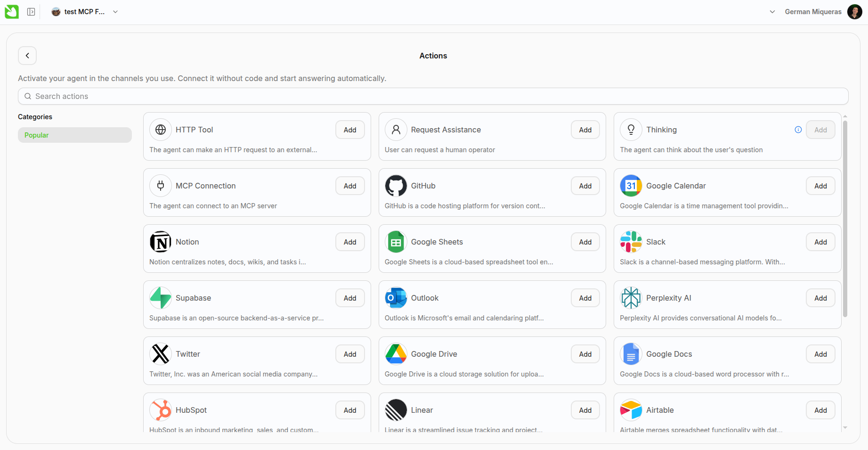Click the app logo in the top-left corner
This screenshot has height=450, width=868.
coord(12,11)
